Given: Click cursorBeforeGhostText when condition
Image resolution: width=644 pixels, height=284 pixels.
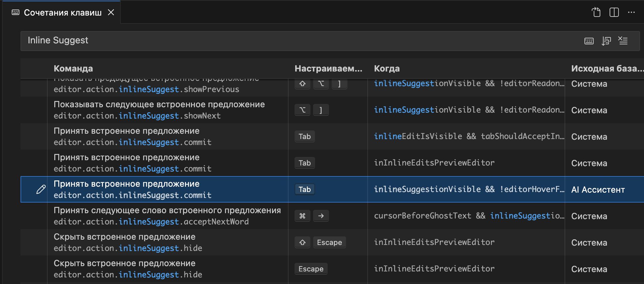Looking at the screenshot, I should 469,216.
